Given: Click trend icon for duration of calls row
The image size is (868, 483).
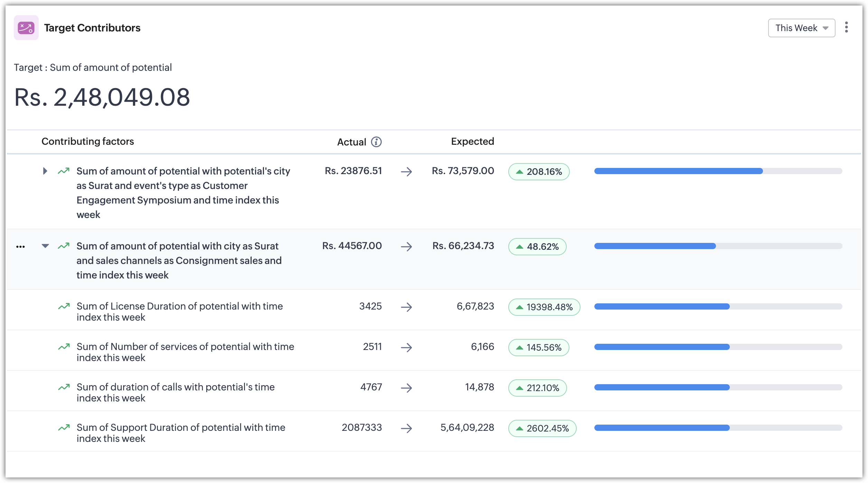Looking at the screenshot, I should tap(64, 387).
